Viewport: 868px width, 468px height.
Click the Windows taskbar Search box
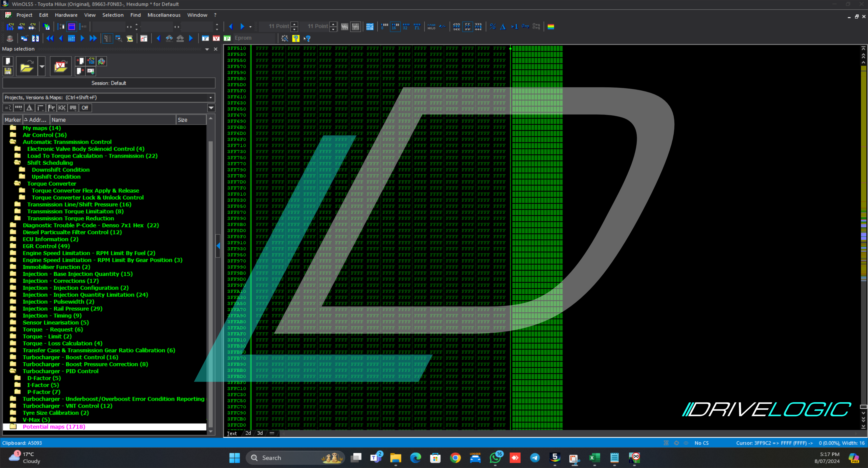click(296, 458)
